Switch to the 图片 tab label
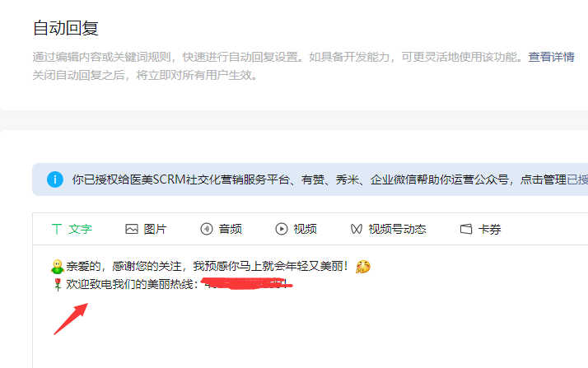The image size is (588, 368). coord(156,229)
